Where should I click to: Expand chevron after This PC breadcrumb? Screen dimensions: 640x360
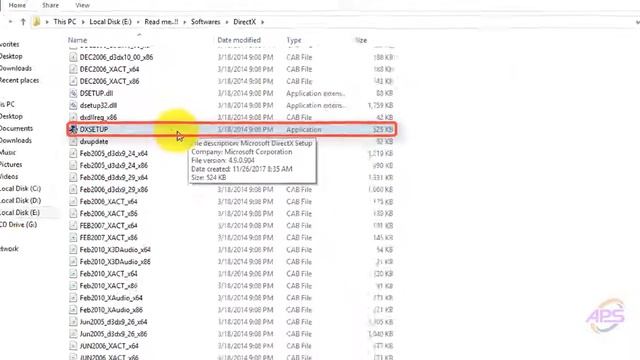[83, 22]
